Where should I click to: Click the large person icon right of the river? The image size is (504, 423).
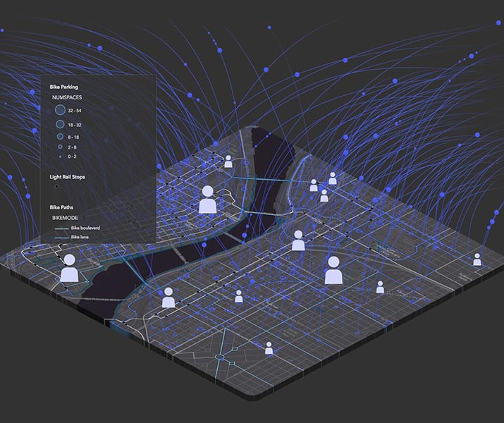tap(333, 270)
